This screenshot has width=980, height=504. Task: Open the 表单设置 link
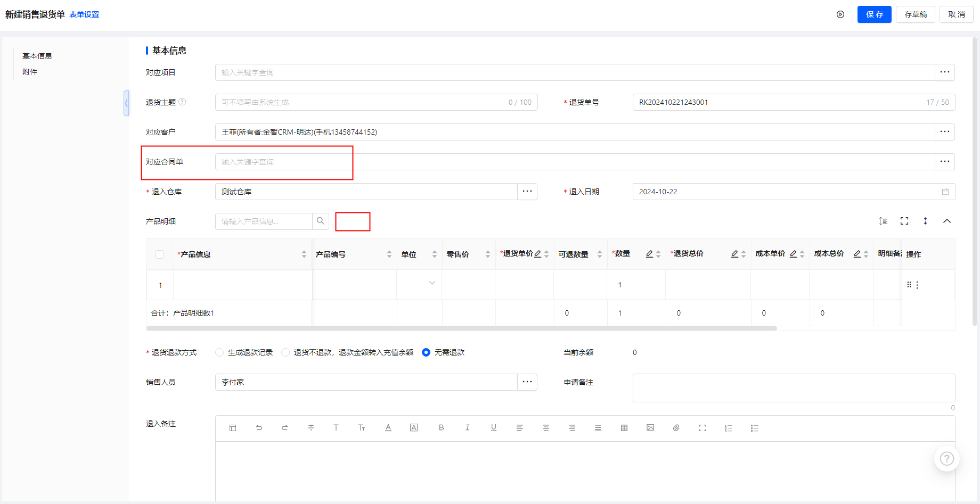click(84, 14)
